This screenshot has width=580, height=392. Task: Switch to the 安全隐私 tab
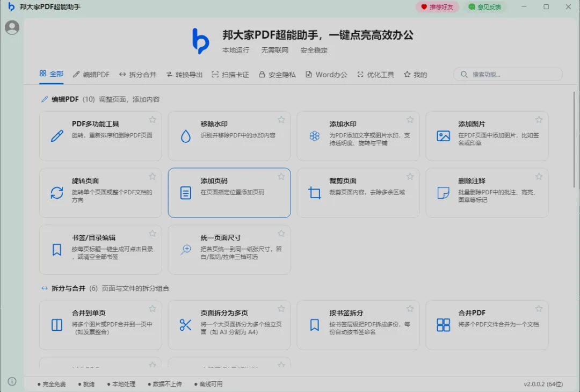coord(277,75)
